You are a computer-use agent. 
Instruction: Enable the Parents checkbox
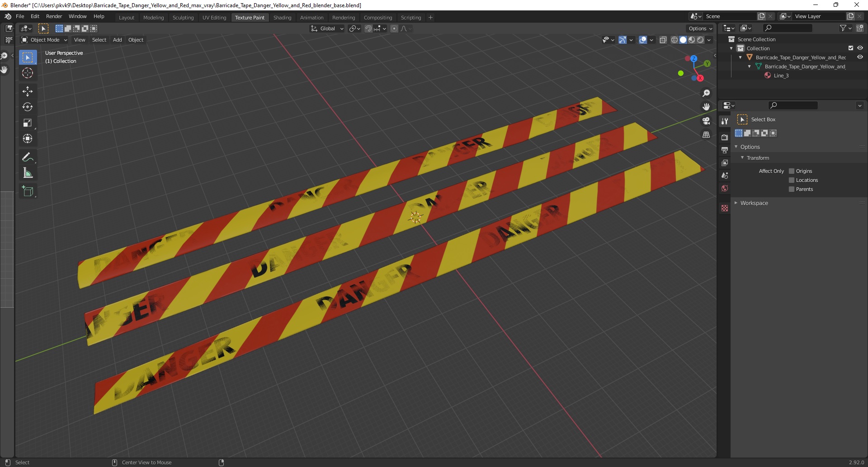[792, 189]
